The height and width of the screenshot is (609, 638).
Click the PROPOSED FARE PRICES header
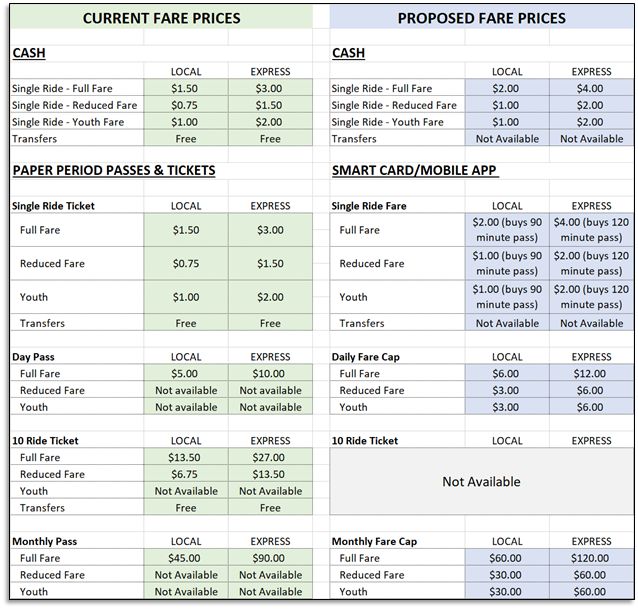tap(481, 18)
